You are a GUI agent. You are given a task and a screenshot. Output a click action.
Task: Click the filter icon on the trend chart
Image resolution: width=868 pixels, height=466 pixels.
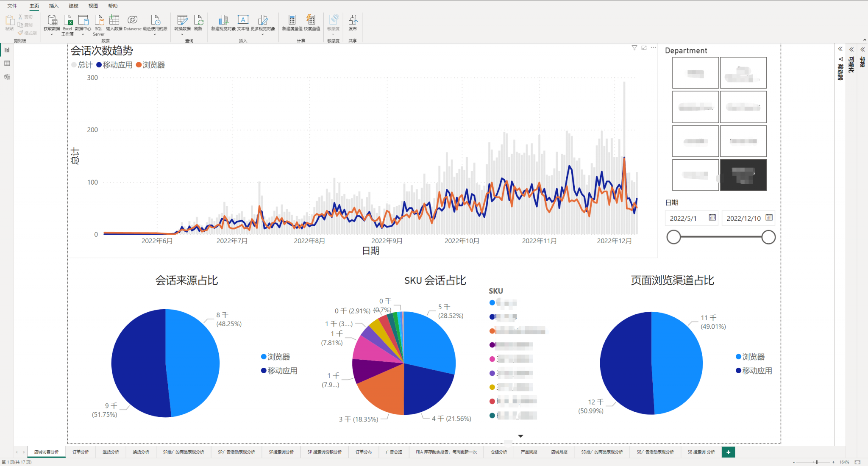tap(634, 48)
